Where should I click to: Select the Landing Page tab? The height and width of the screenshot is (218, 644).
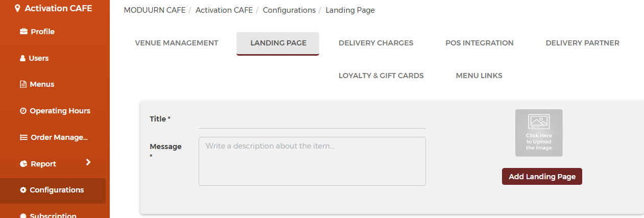278,43
